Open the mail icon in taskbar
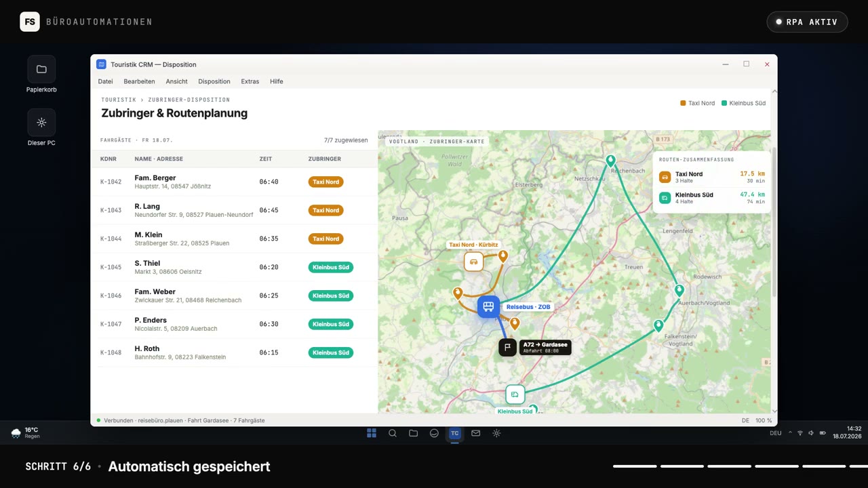Image resolution: width=868 pixels, height=488 pixels. pos(476,433)
